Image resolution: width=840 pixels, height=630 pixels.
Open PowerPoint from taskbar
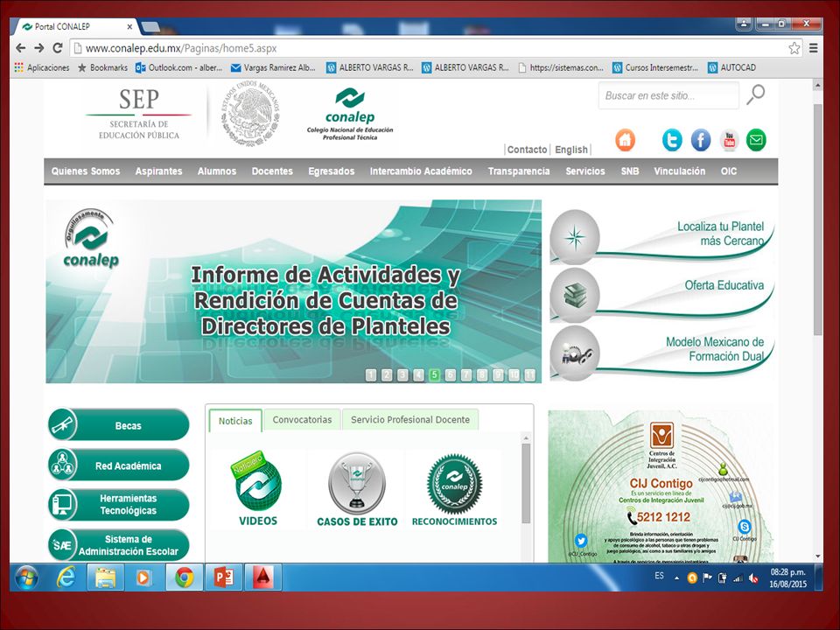click(x=224, y=577)
